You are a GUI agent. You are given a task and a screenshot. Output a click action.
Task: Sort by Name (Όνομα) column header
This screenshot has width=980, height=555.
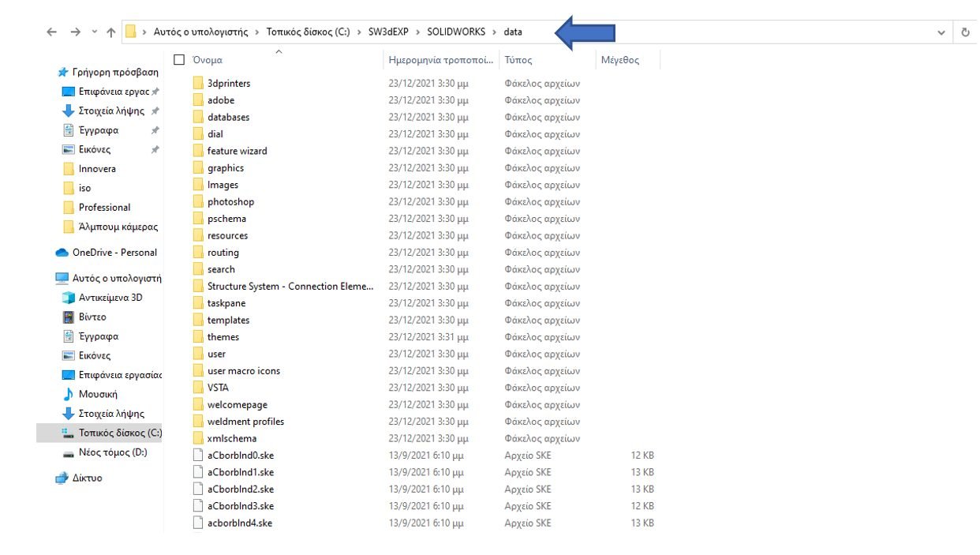[208, 60]
